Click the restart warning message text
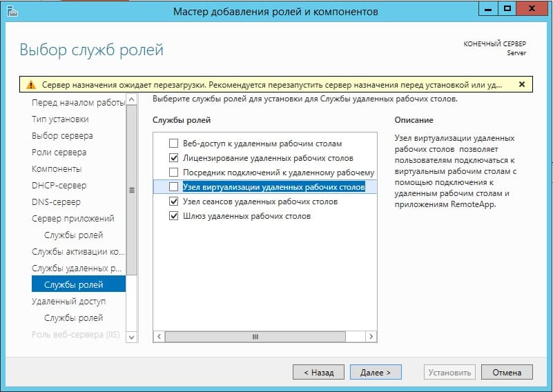Screen dimensions: 553x392 pyautogui.click(x=271, y=85)
